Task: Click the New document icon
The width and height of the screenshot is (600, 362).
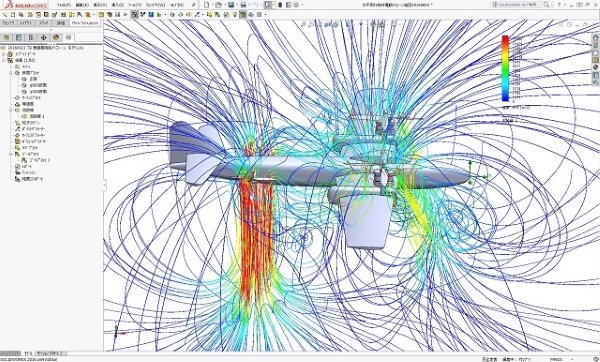Action: point(207,5)
